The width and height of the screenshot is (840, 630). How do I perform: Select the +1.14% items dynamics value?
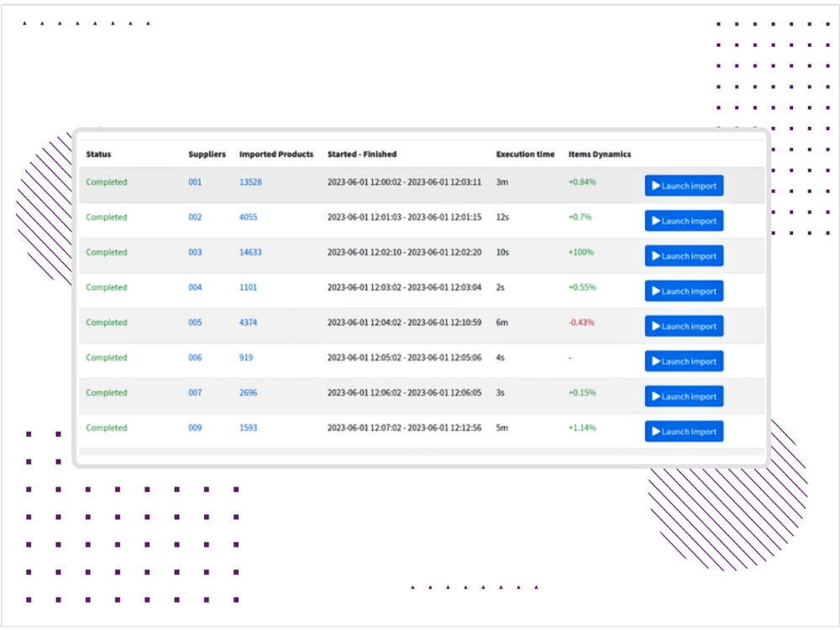click(x=582, y=428)
